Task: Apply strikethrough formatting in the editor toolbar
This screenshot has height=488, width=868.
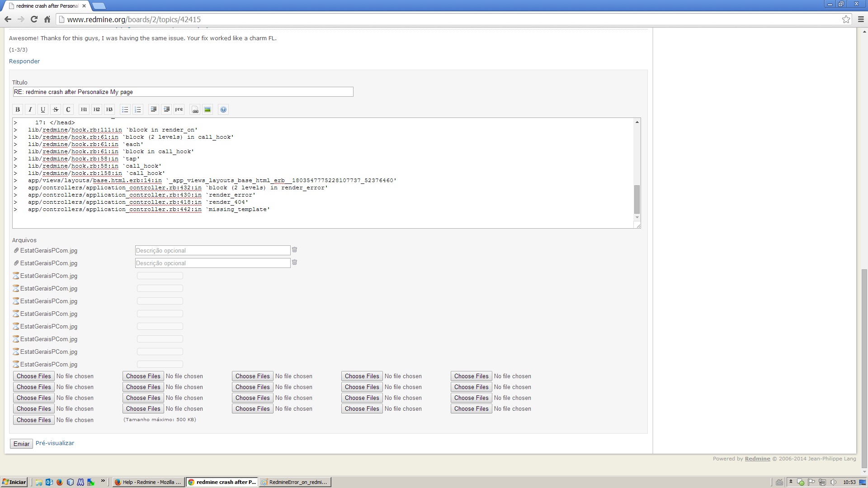Action: pyautogui.click(x=56, y=109)
